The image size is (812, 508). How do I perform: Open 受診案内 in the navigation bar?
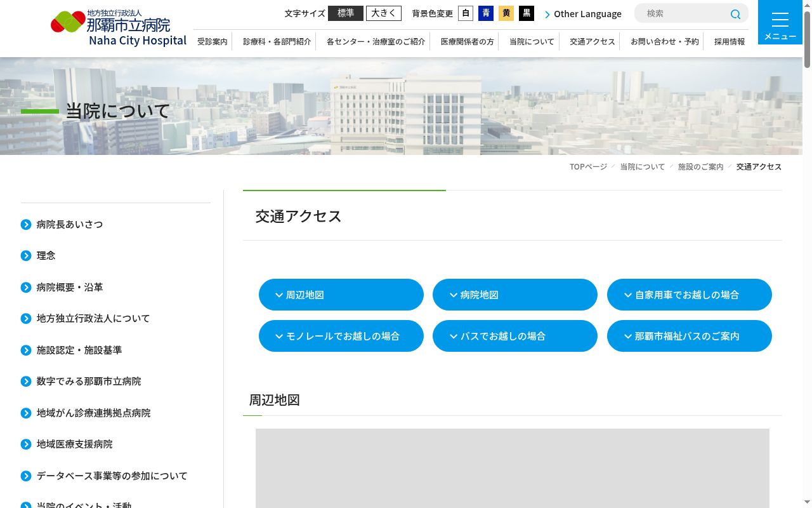click(x=213, y=41)
